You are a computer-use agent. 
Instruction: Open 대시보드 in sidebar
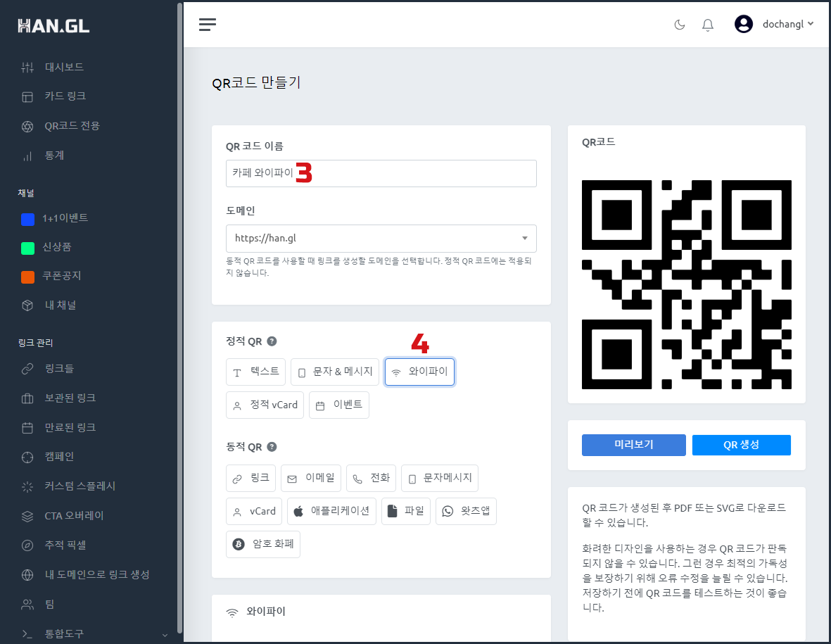tap(64, 67)
